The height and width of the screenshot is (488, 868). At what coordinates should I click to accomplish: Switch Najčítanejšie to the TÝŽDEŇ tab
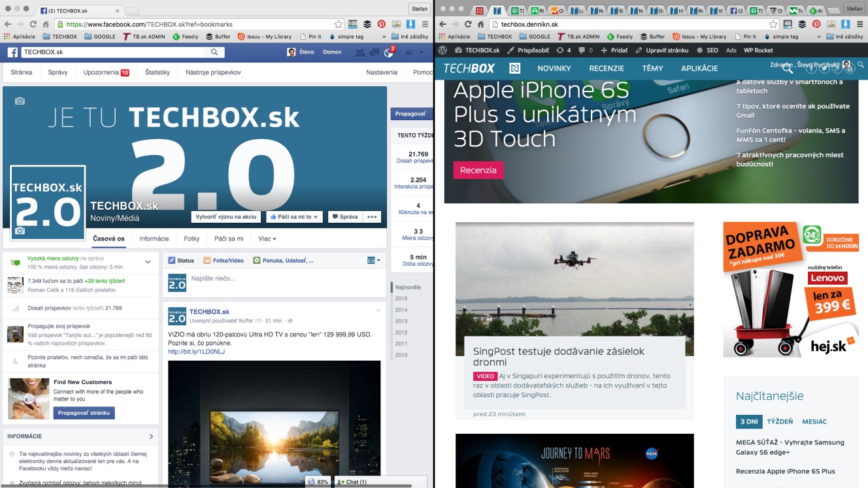point(780,421)
